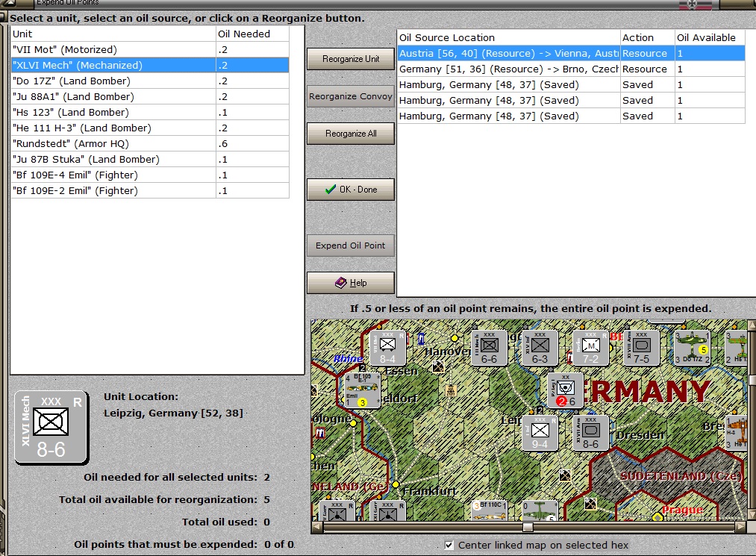The image size is (756, 556).
Task: Click the Unit column header
Action: 113,34
